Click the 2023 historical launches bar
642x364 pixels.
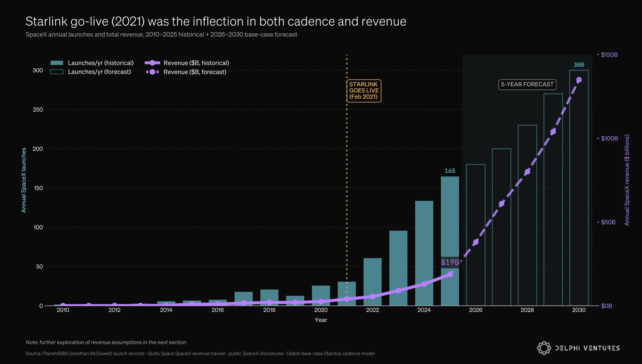pos(398,268)
